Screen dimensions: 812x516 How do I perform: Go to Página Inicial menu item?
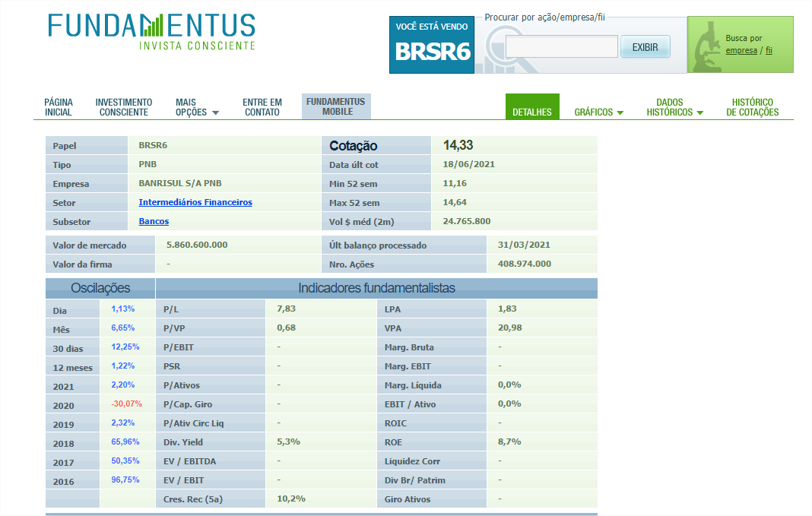(x=59, y=107)
